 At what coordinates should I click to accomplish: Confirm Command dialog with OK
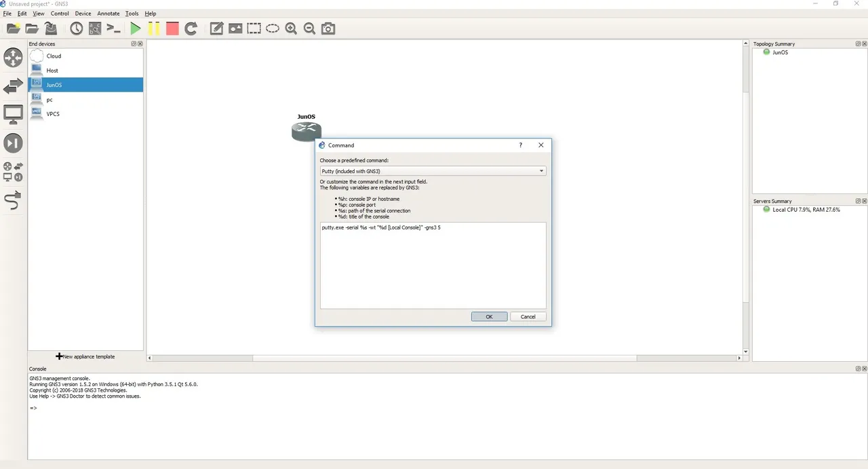(x=489, y=316)
